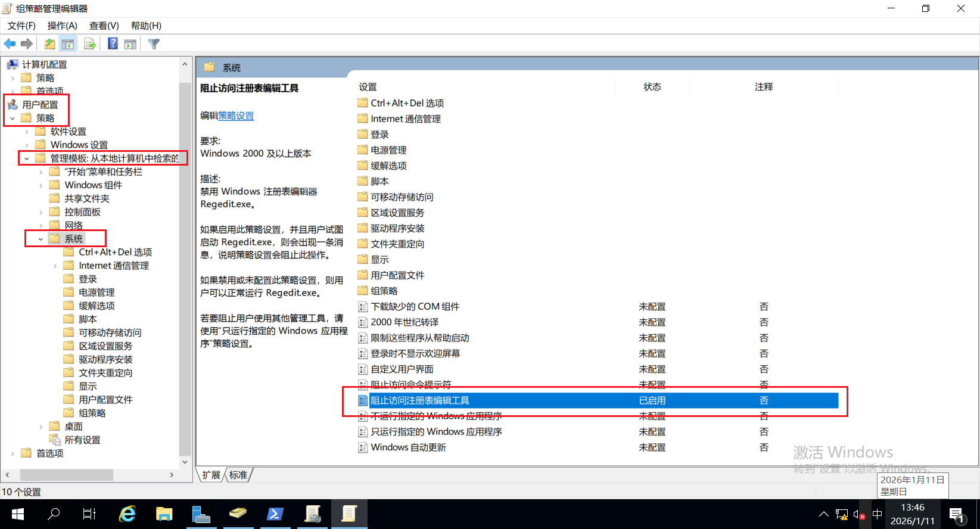Open Server Manager taskbar icon
This screenshot has width=980, height=529.
coord(201,514)
